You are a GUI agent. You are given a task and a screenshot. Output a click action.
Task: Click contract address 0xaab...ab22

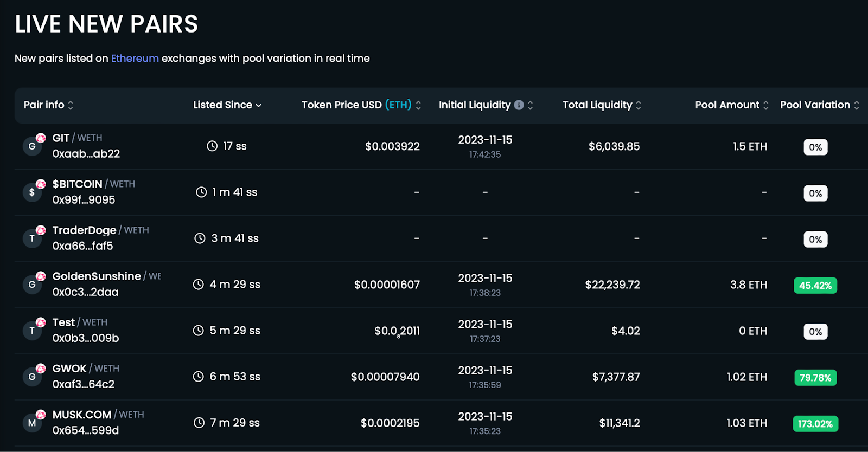[86, 154]
